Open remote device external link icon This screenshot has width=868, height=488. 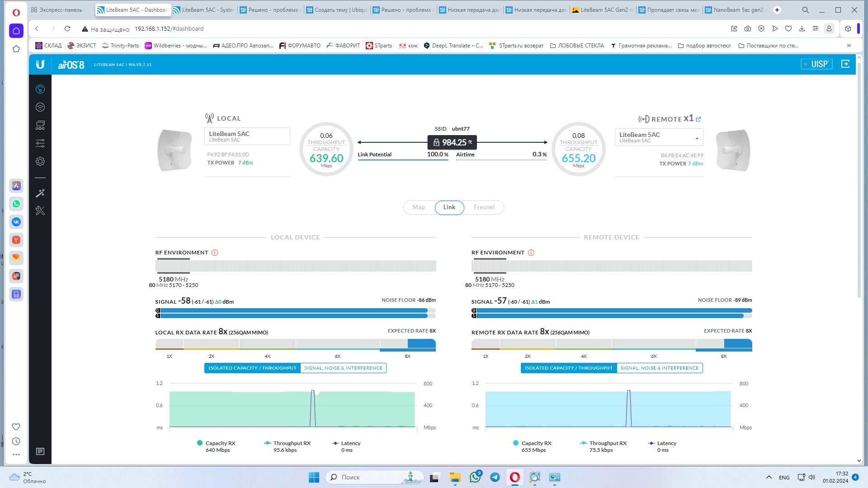pyautogui.click(x=698, y=119)
